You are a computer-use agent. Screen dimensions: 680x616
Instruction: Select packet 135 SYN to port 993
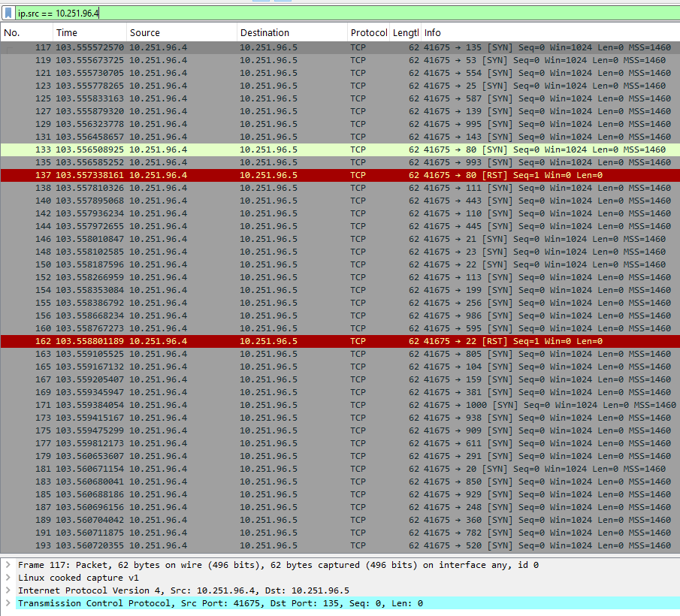pos(340,162)
